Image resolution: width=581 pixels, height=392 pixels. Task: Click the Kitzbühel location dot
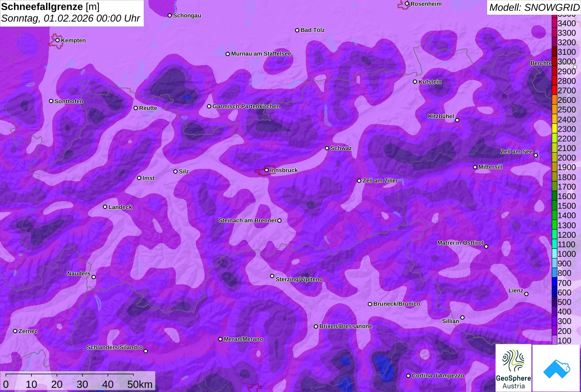tap(457, 120)
